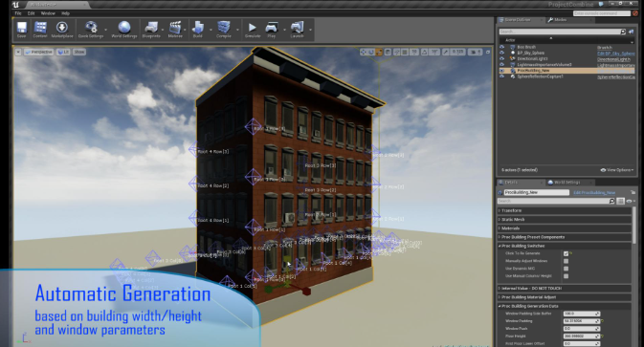Open the property matrix grid icon in Details
The width and height of the screenshot is (644, 347).
[x=621, y=201]
